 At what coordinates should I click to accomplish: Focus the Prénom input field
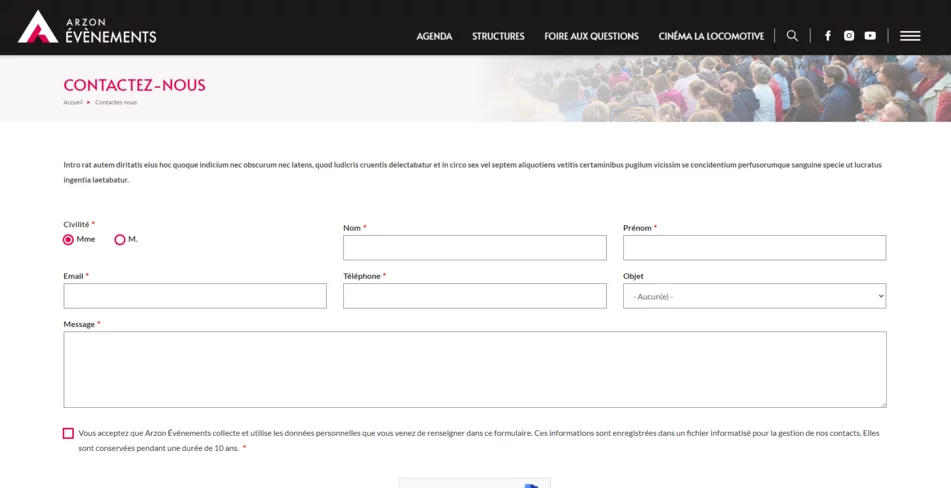754,248
